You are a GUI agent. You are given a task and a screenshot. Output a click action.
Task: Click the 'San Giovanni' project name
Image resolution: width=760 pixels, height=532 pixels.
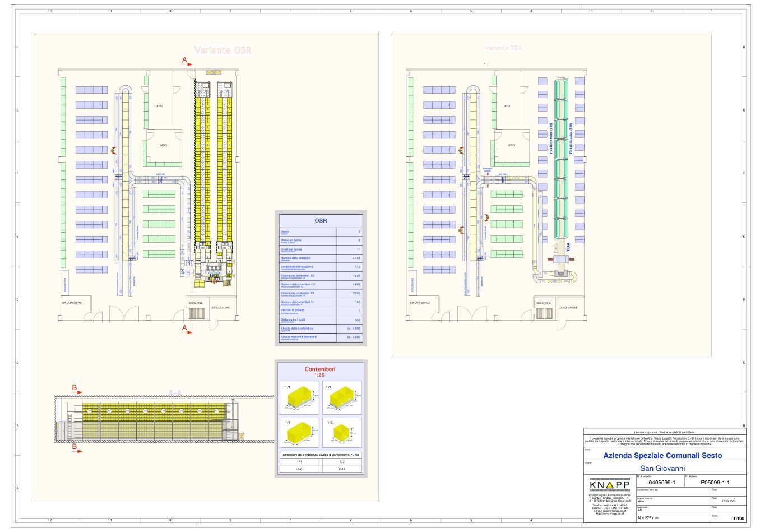point(662,469)
